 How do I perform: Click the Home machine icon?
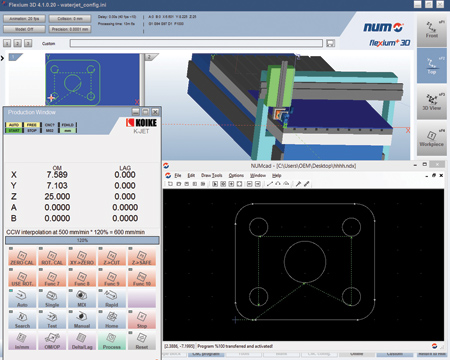pyautogui.click(x=112, y=319)
